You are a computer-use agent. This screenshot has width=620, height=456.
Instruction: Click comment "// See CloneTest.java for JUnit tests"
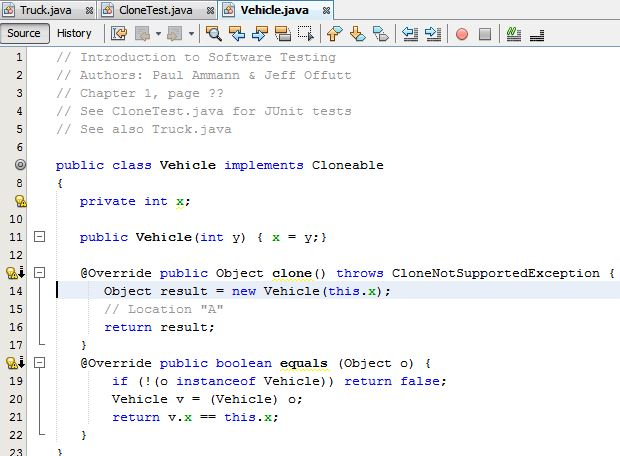coord(204,111)
